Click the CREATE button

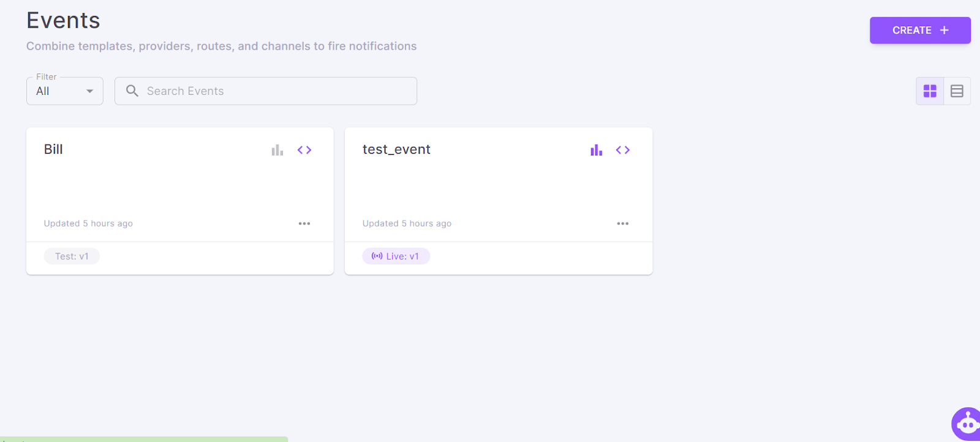pos(911,31)
